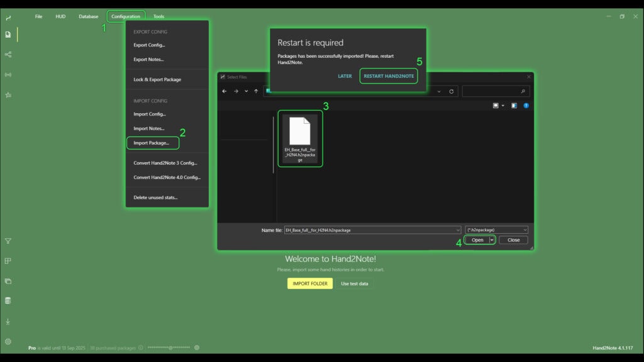Open the HUD menu
Screen dimensions: 644x362
pos(60,16)
